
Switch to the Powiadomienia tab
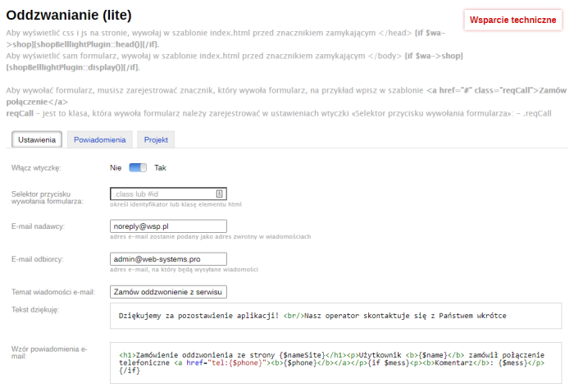coord(99,140)
